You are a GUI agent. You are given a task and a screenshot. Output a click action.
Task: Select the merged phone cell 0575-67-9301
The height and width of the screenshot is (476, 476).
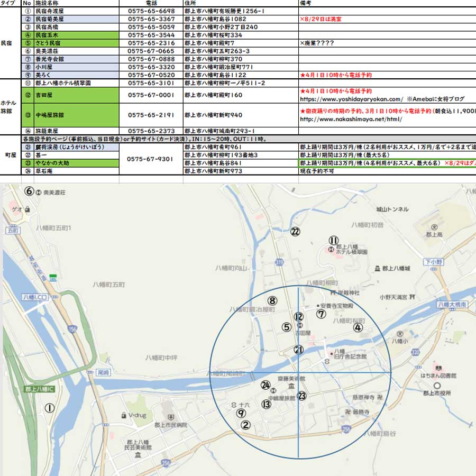coord(151,159)
